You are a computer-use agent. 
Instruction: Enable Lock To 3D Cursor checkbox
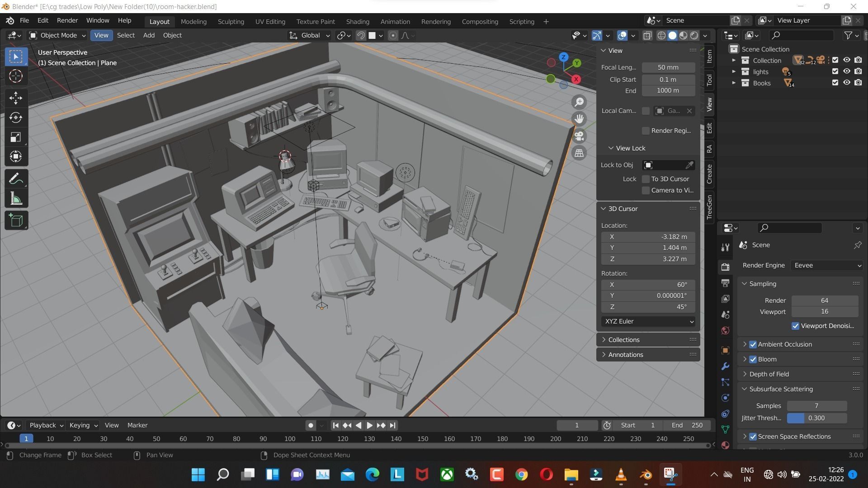[646, 179]
